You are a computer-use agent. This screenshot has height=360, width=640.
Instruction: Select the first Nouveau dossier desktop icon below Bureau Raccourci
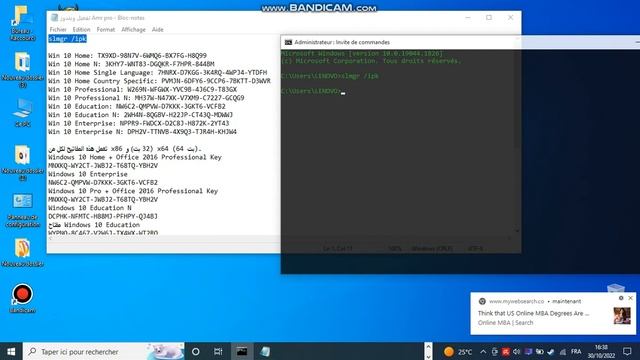click(22, 69)
